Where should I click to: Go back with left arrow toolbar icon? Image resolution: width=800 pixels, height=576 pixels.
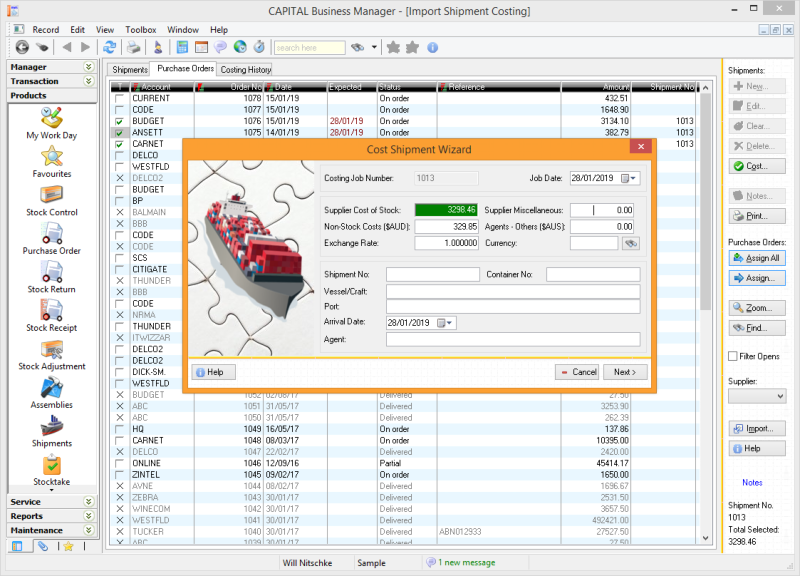click(x=67, y=47)
